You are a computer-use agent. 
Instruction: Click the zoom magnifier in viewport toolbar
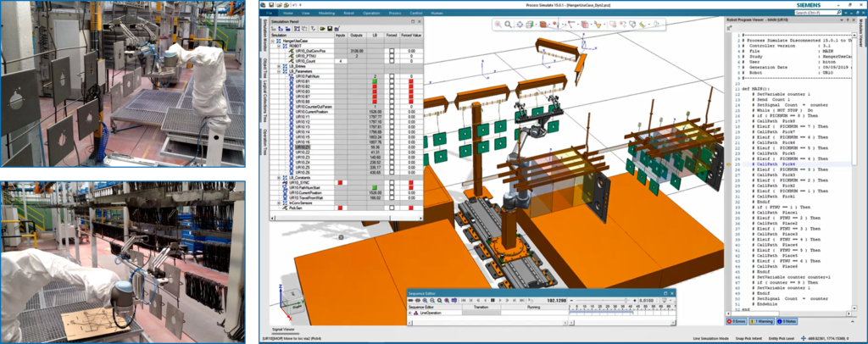(508, 25)
